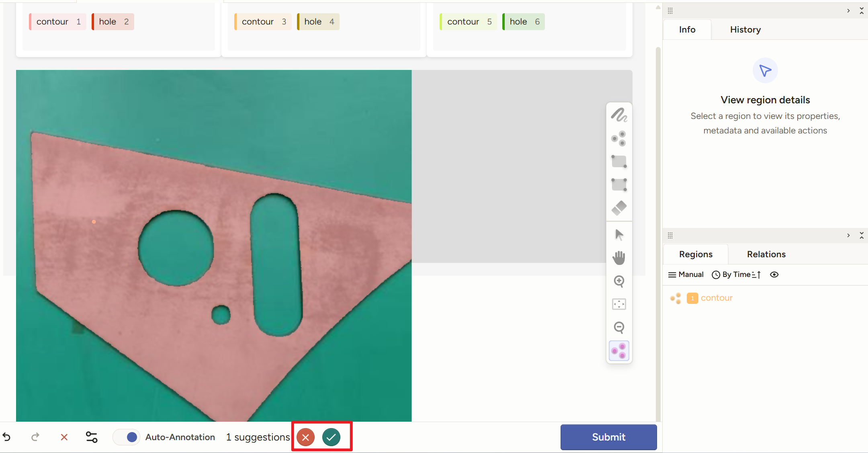Screen dimensions: 868x453
Task: Open the Relations tab
Action: (766, 254)
